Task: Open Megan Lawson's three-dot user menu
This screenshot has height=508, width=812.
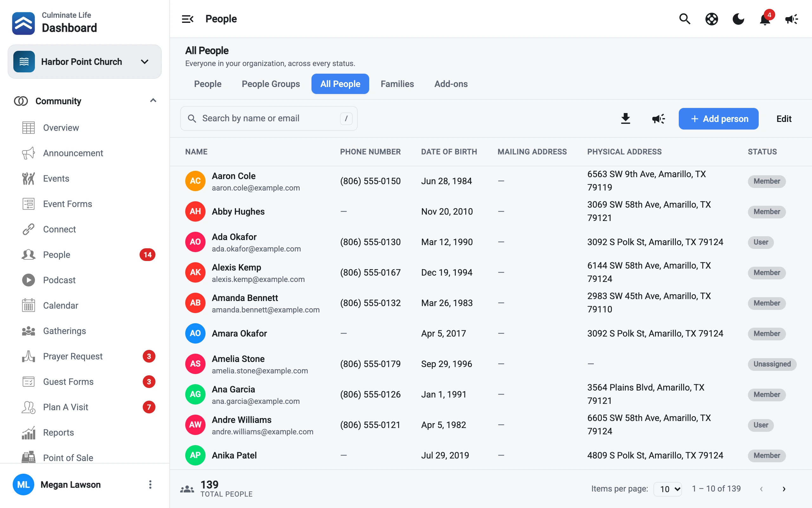Action: tap(150, 485)
